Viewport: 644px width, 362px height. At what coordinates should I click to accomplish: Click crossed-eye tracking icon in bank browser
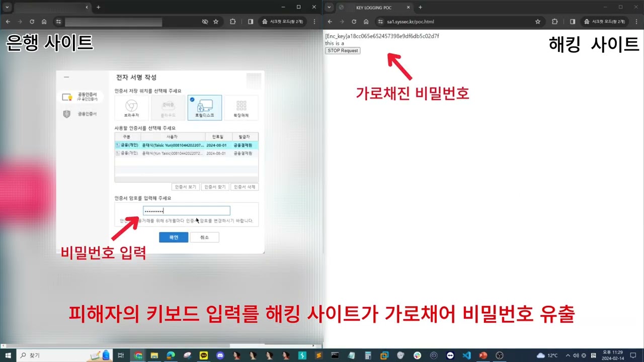pyautogui.click(x=205, y=22)
